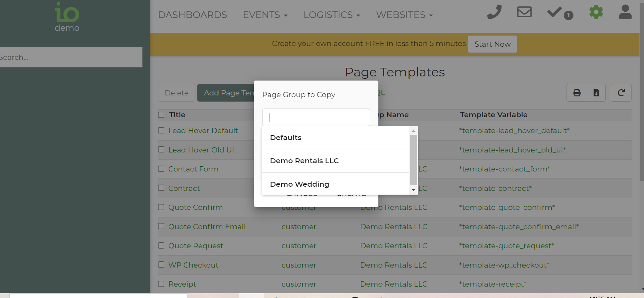Click the export file download icon
Screen dimensions: 644x298
pos(596,93)
